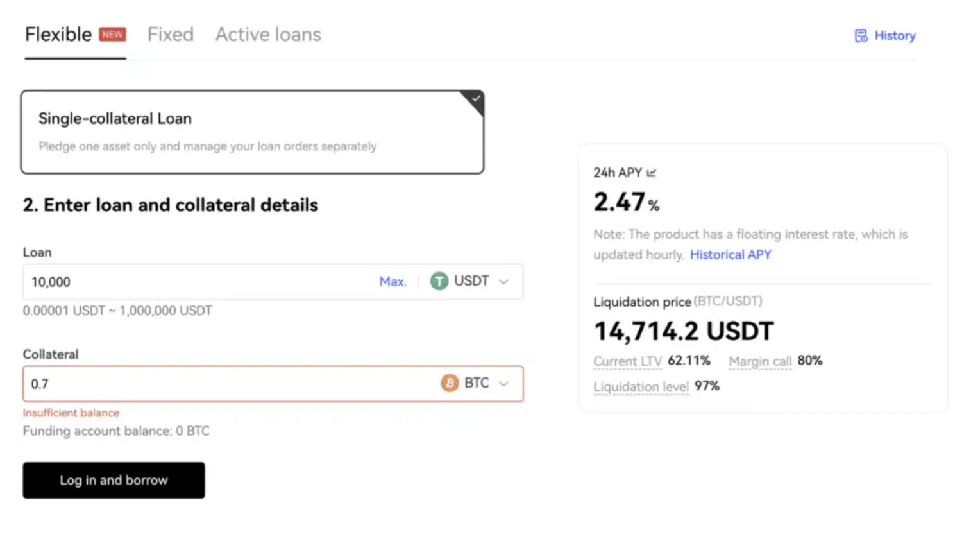Click Max. to set maximum loan amount

(x=393, y=281)
